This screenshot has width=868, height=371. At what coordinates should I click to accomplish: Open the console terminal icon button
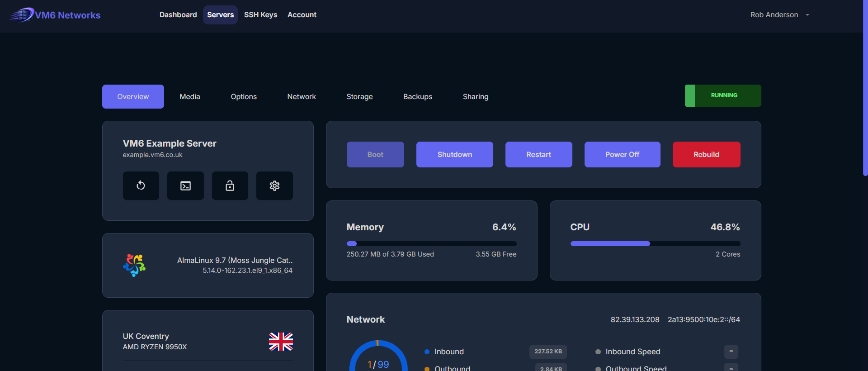click(185, 185)
